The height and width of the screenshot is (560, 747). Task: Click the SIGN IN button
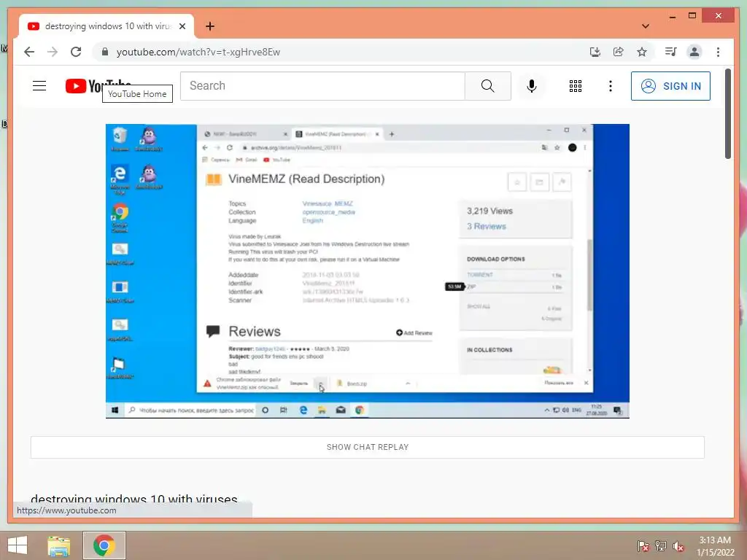[x=670, y=86]
